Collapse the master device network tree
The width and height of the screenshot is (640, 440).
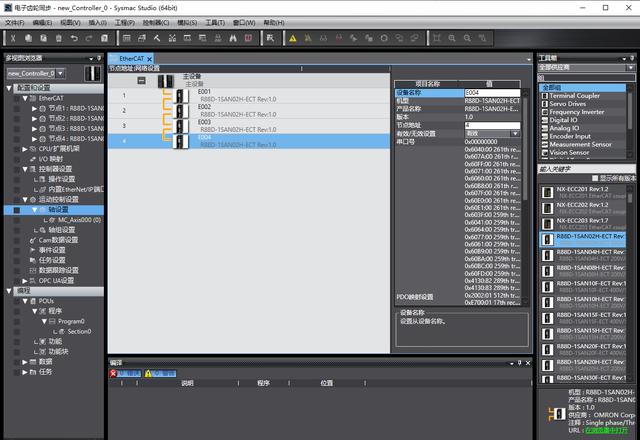pyautogui.click(x=141, y=80)
